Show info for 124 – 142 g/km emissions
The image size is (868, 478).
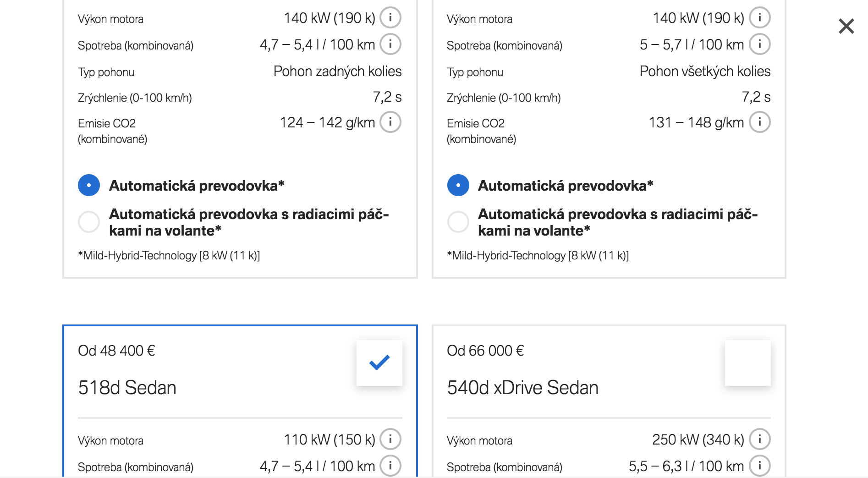390,122
